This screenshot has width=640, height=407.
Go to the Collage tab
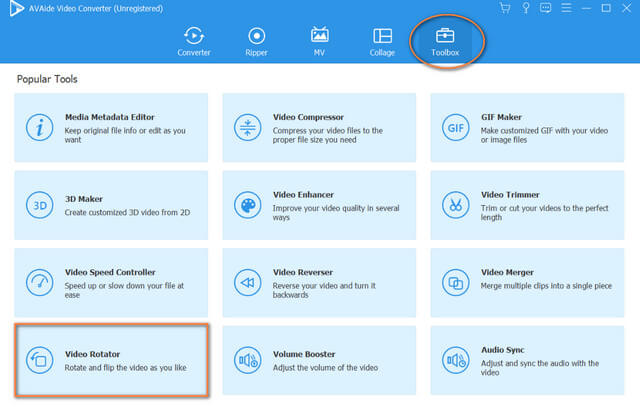click(382, 41)
